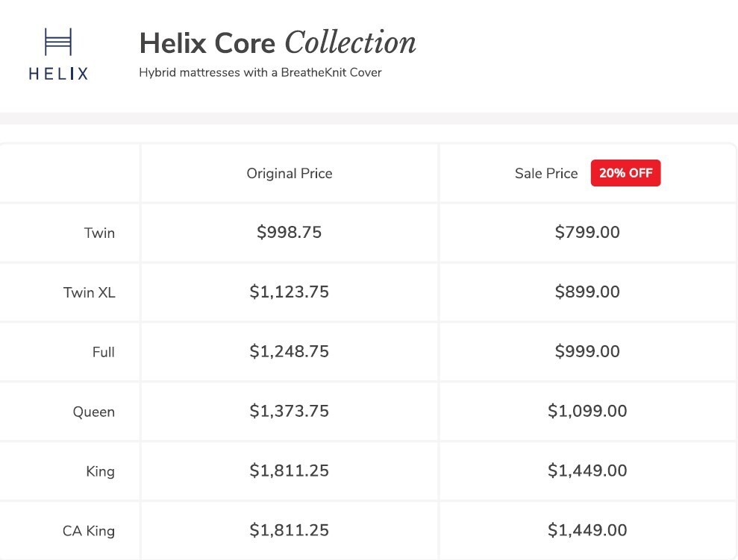This screenshot has width=738, height=560.
Task: Click the Full original price $1,248.75
Action: pos(289,352)
